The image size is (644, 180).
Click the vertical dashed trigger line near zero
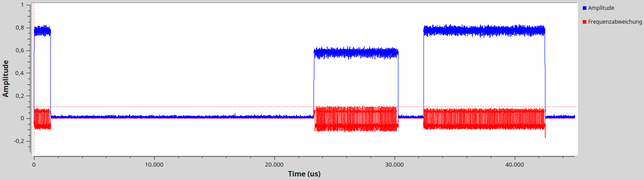pos(34,67)
